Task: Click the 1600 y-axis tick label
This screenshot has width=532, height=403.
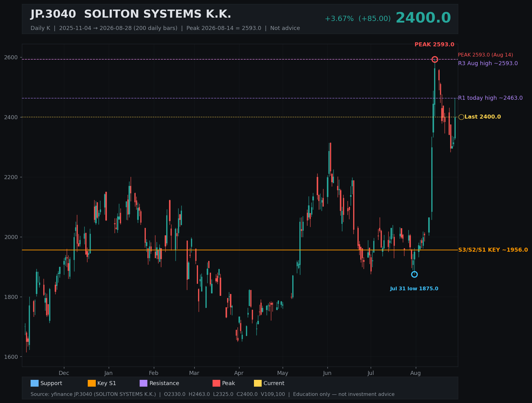Action: pos(11,357)
